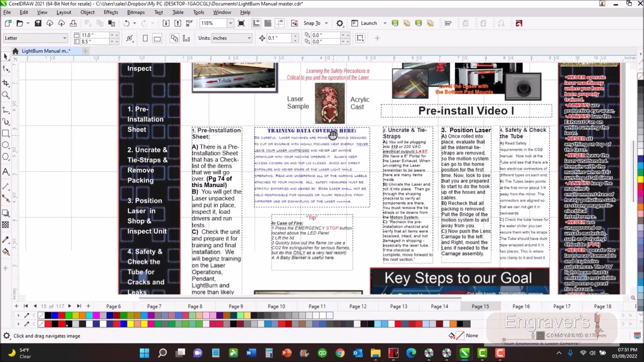This screenshot has width=644, height=362.
Task: Toggle Snap off icon beside Snap To
Action: click(x=294, y=23)
